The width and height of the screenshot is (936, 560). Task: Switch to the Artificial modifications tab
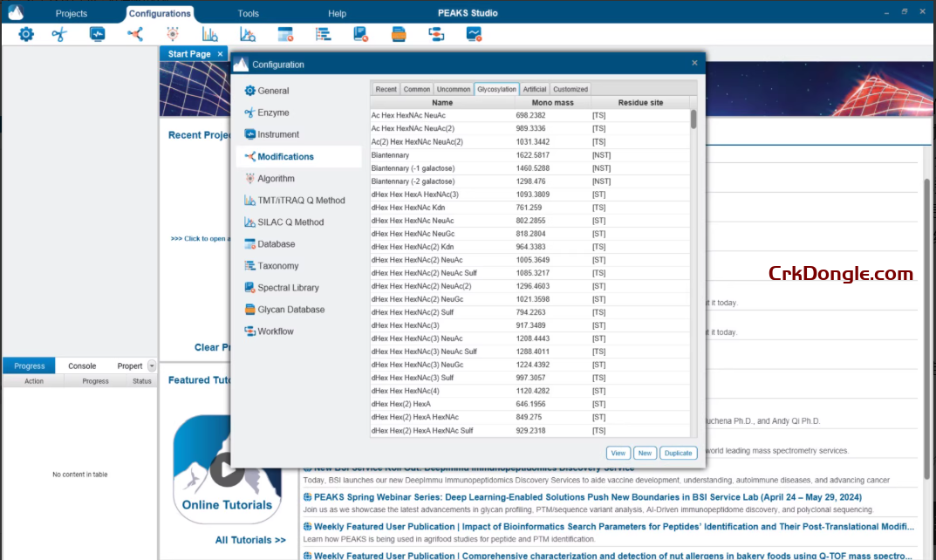534,88
